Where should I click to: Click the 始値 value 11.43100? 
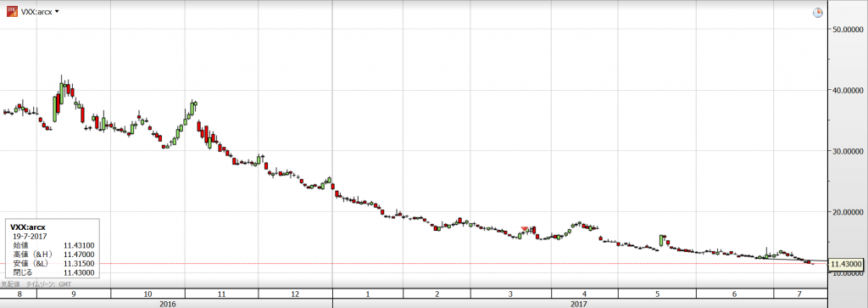click(78, 244)
